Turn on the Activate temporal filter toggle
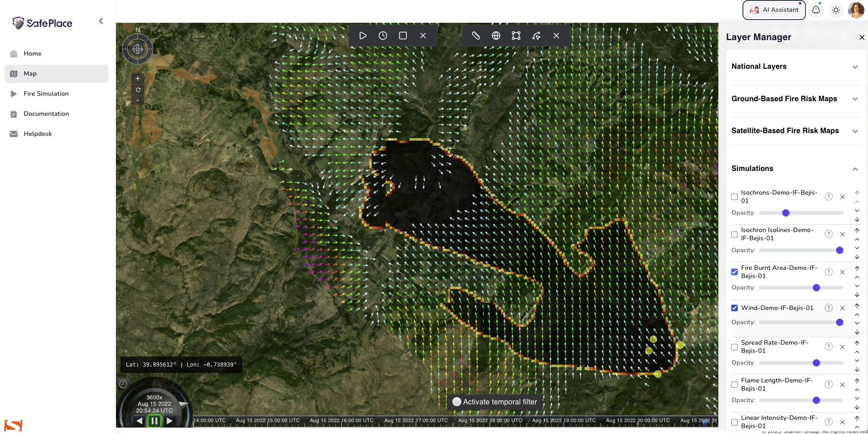The width and height of the screenshot is (868, 434). pyautogui.click(x=457, y=402)
